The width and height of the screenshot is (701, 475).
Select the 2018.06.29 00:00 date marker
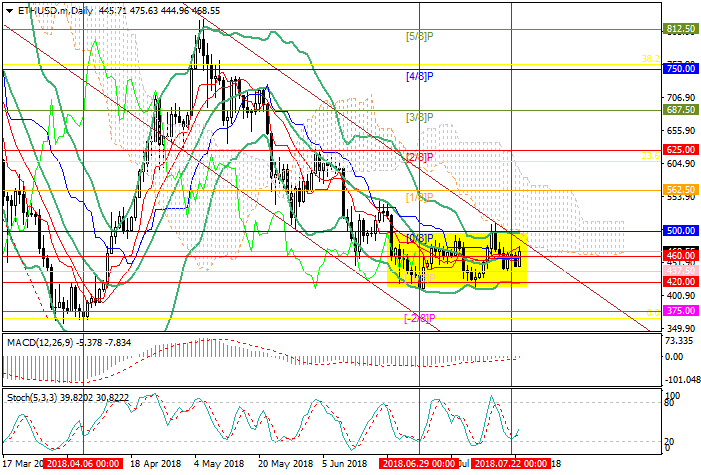[418, 463]
